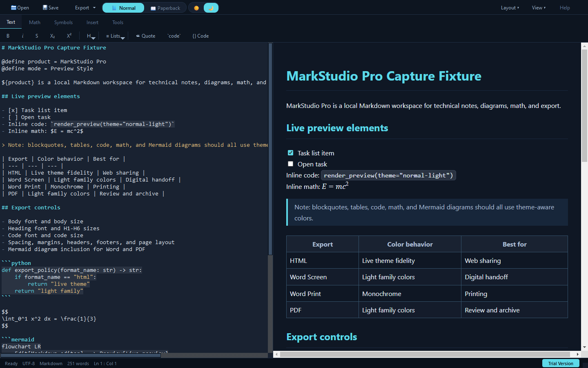Screen dimensions: 588x368
Task: Click the 'Markdown' status bar entry
Action: [x=51, y=364]
